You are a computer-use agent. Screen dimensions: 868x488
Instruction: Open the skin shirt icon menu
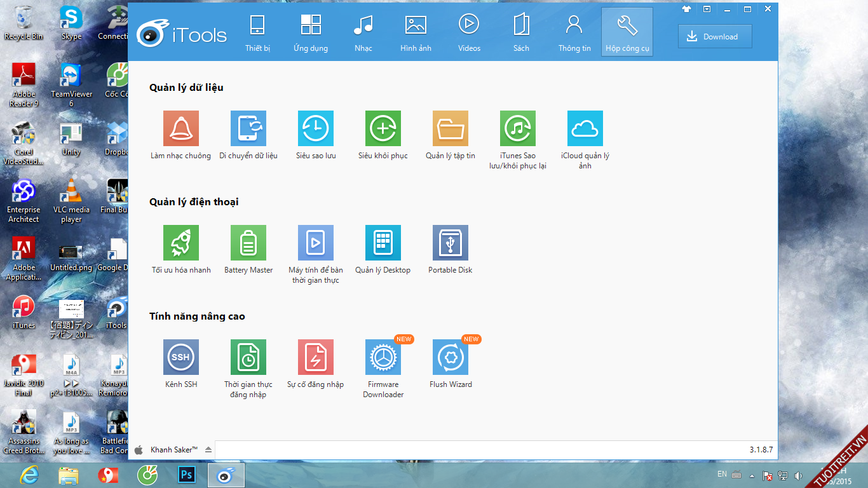tap(686, 9)
